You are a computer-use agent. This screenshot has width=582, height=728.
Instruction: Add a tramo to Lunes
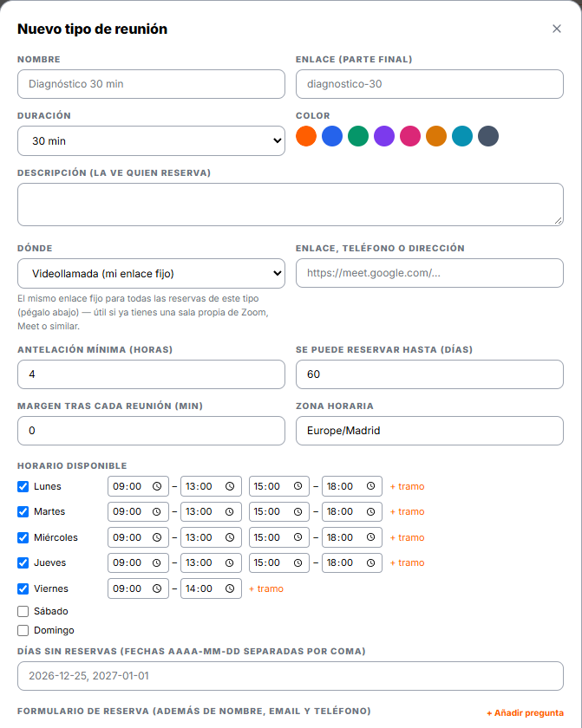pyautogui.click(x=407, y=486)
